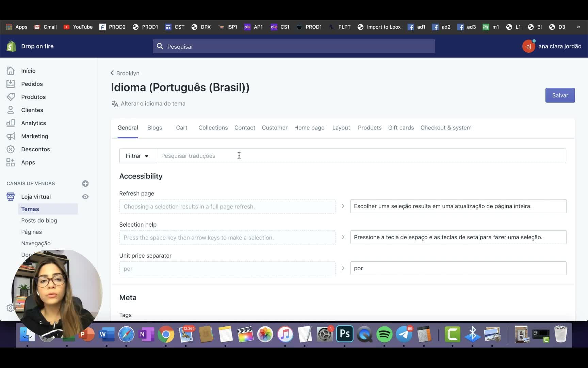Open Navegação submenu item
The width and height of the screenshot is (588, 368).
point(36,243)
